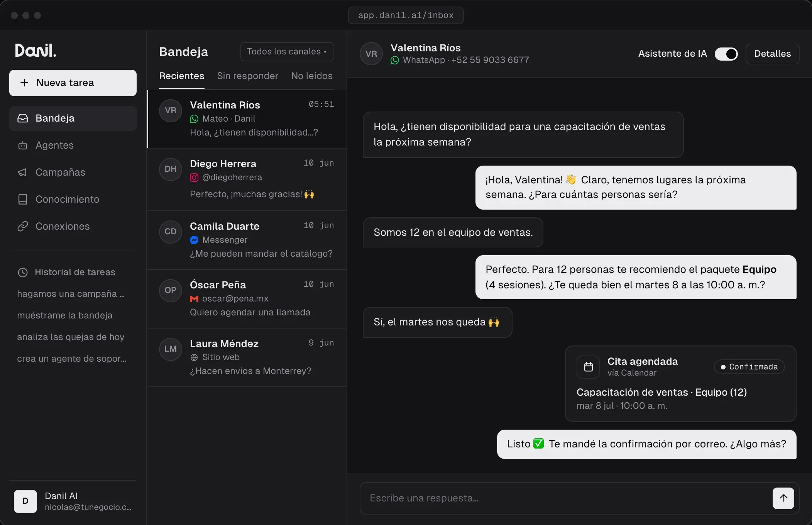Screen dimensions: 812x525
Task: Click preview '¿Me pueden mandar el catálogo?'
Action: click(261, 254)
